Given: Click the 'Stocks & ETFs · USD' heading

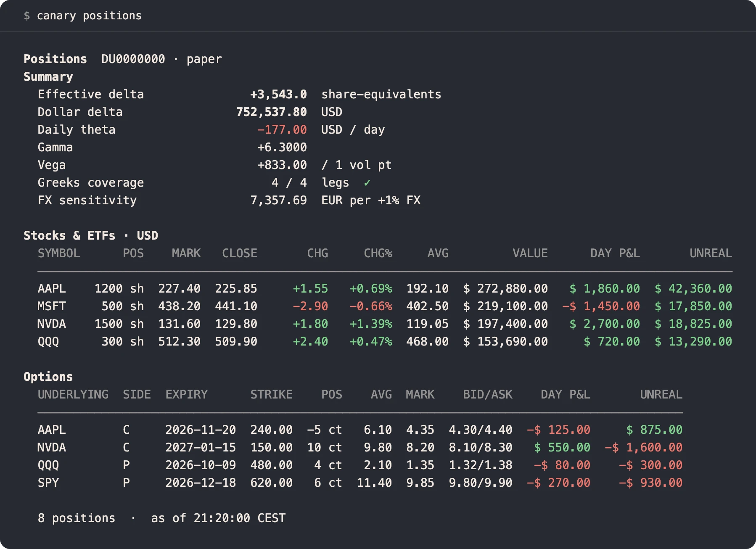Looking at the screenshot, I should pyautogui.click(x=91, y=235).
